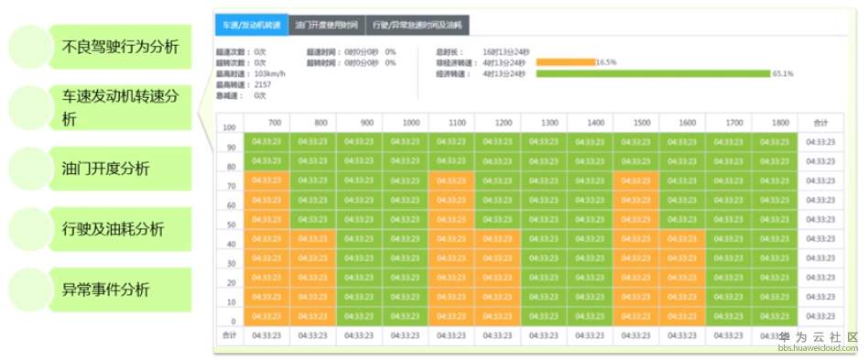868x361 pixels.
Task: Click the 1400 column header
Action: click(590, 123)
